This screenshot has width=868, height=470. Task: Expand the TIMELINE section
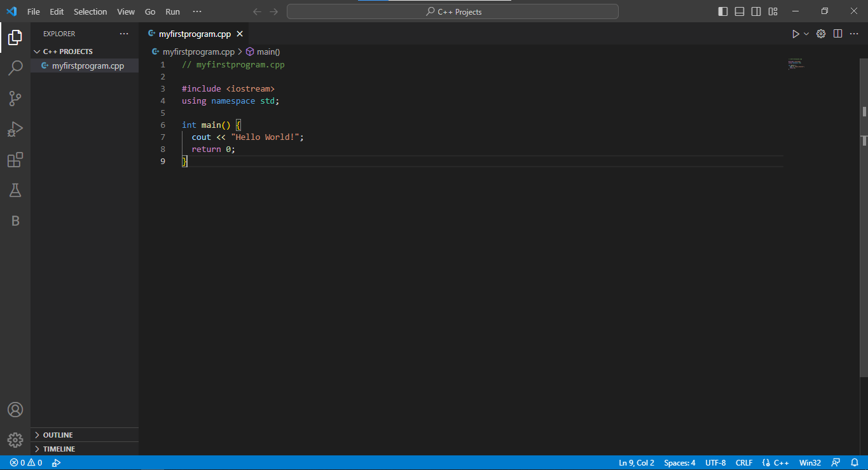point(85,449)
